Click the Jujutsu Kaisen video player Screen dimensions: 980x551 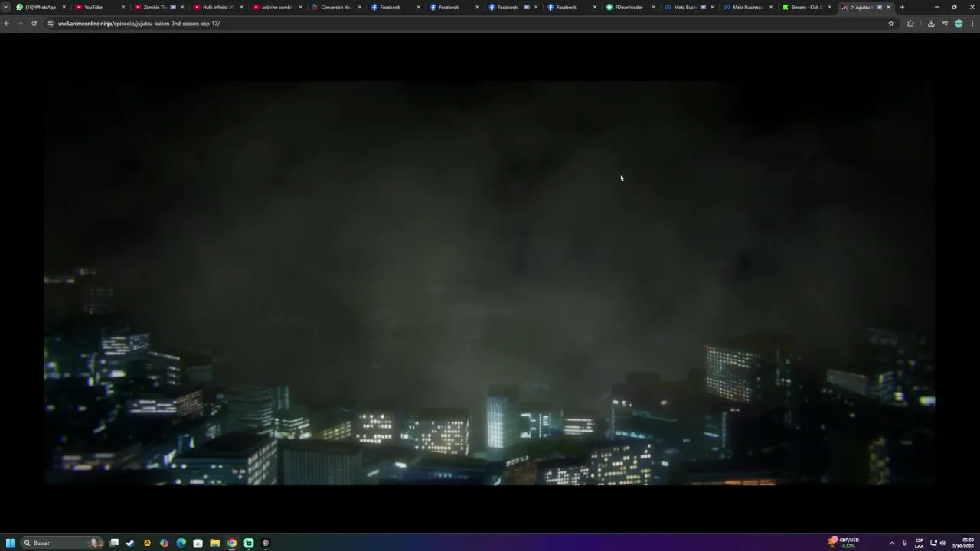coord(489,283)
